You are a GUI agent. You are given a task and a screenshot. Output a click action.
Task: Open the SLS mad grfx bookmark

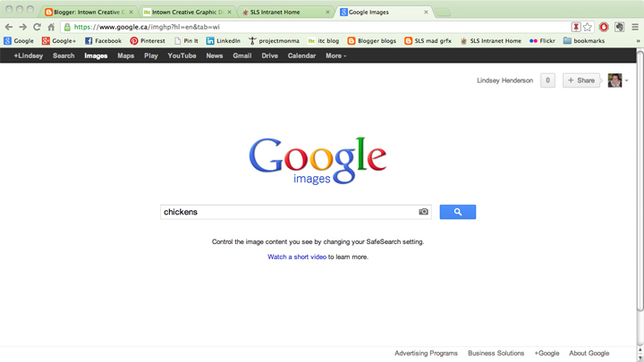click(x=428, y=40)
